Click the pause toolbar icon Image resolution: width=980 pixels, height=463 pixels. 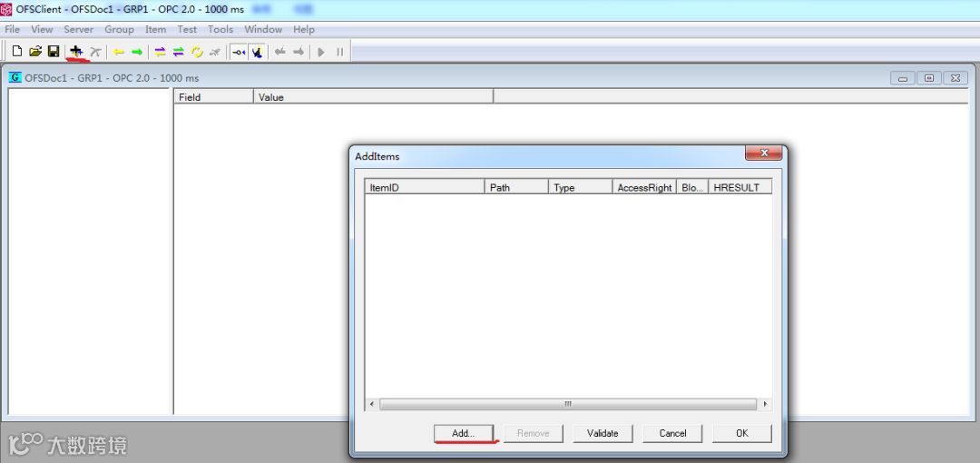[340, 52]
